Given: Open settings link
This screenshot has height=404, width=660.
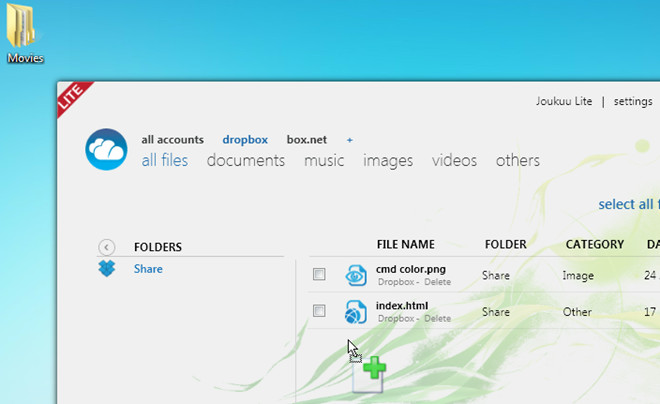Looking at the screenshot, I should point(633,101).
